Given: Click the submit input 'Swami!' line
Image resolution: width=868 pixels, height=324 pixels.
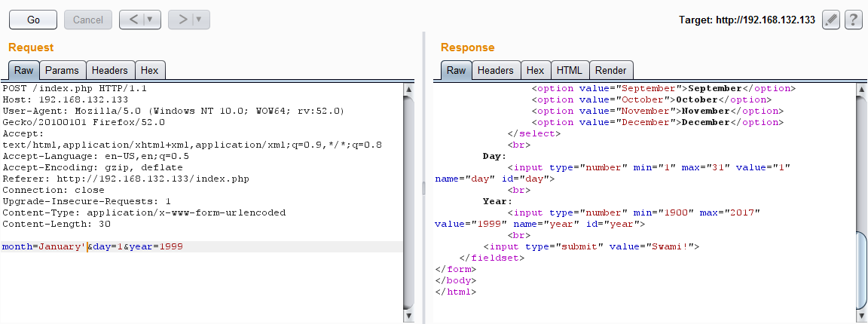Looking at the screenshot, I should (591, 246).
